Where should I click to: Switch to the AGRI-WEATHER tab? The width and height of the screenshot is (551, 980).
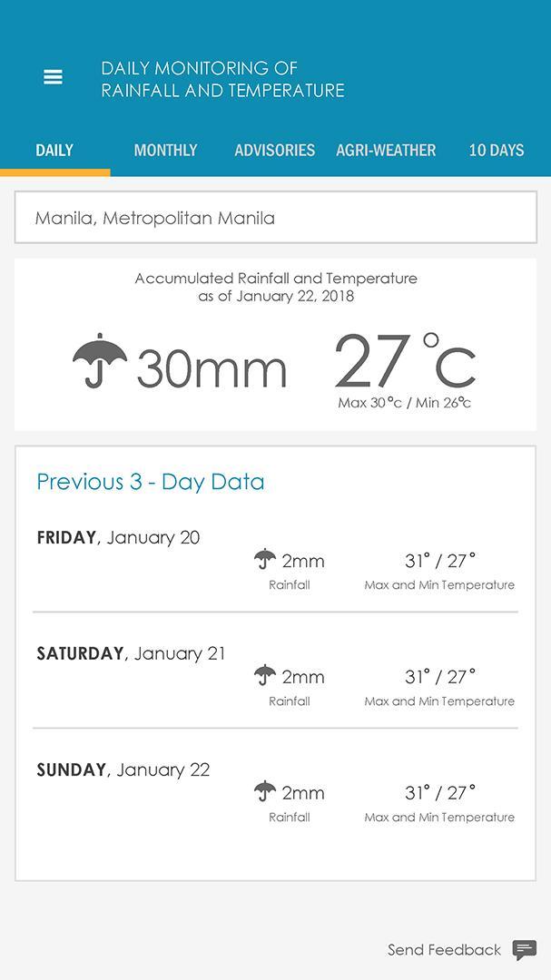pos(386,150)
